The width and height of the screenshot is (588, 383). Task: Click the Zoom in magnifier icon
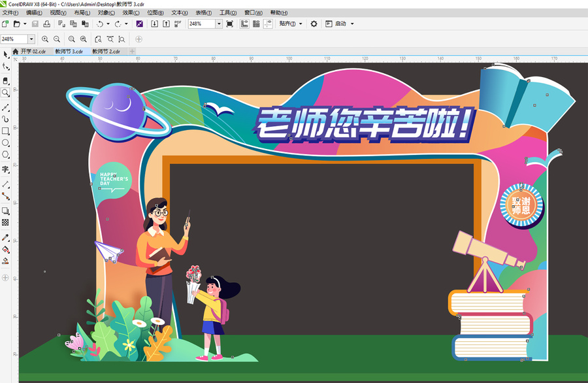coord(45,39)
